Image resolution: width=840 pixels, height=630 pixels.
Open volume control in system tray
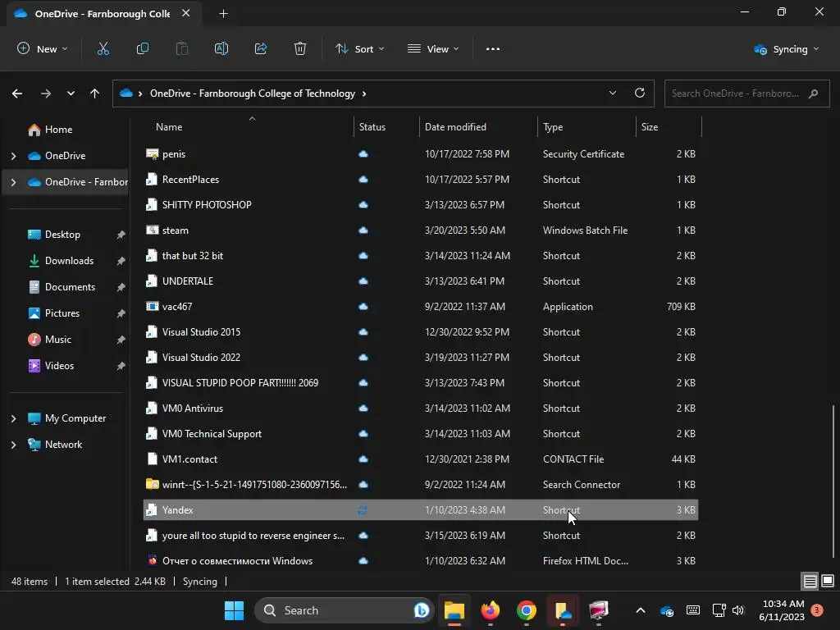tap(738, 610)
